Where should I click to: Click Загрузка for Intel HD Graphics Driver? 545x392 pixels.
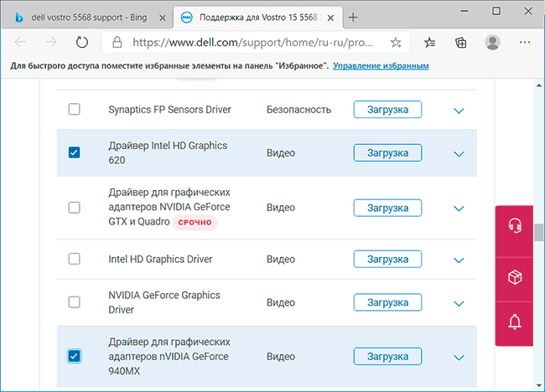(x=387, y=259)
